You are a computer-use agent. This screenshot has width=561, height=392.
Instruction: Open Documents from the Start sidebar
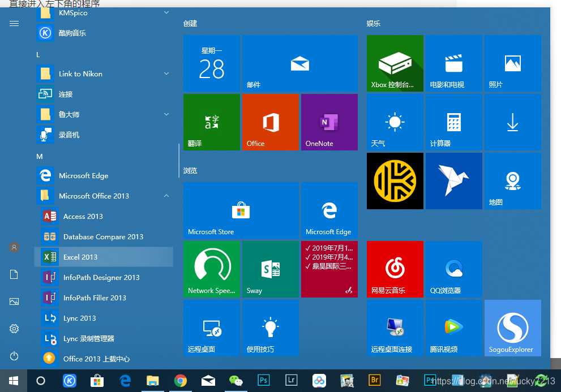click(x=14, y=274)
